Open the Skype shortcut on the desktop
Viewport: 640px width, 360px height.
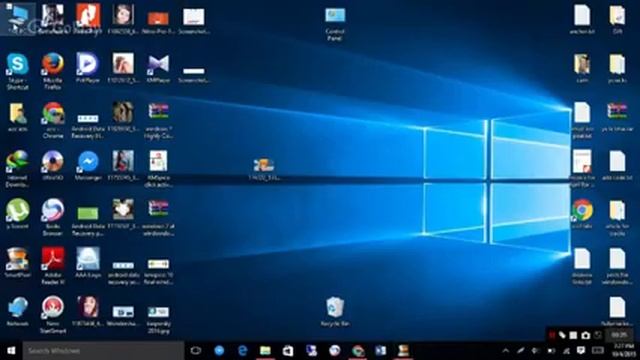(18, 71)
